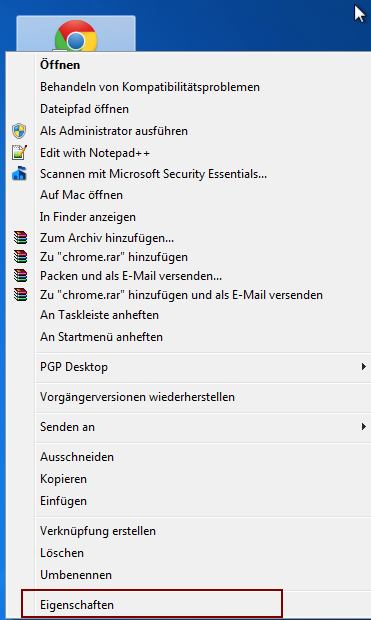Image resolution: width=371 pixels, height=620 pixels.
Task: Click WinRAR icon beside Zu "chrome.rar" hinzufügen
Action: [20, 257]
